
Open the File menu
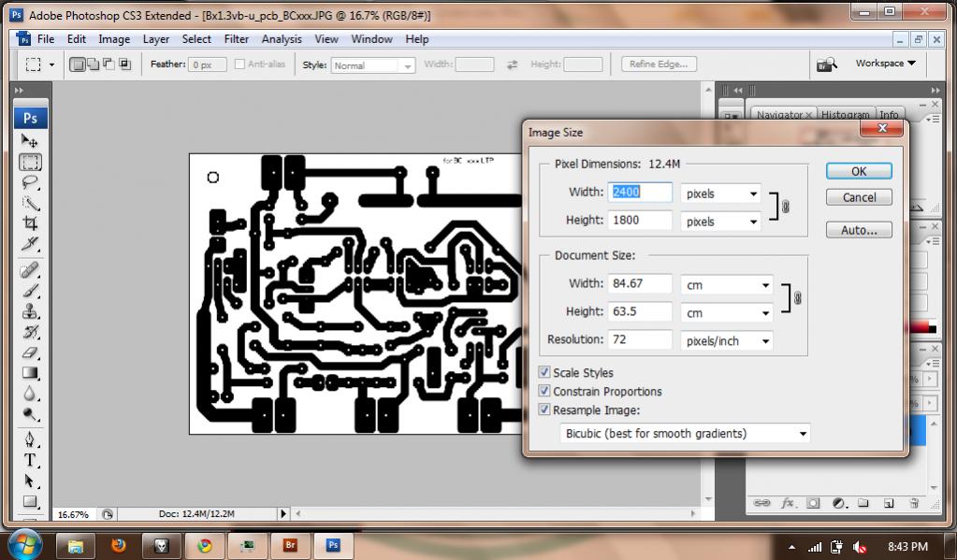46,39
